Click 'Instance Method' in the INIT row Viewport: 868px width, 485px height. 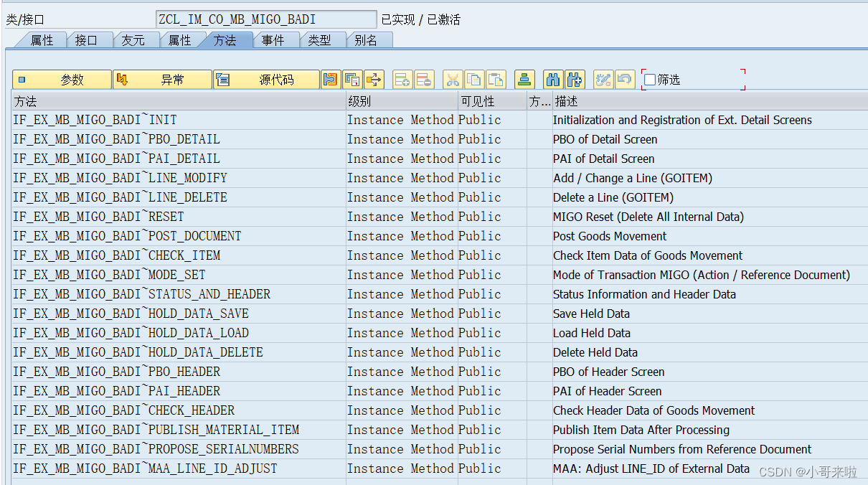click(x=400, y=120)
